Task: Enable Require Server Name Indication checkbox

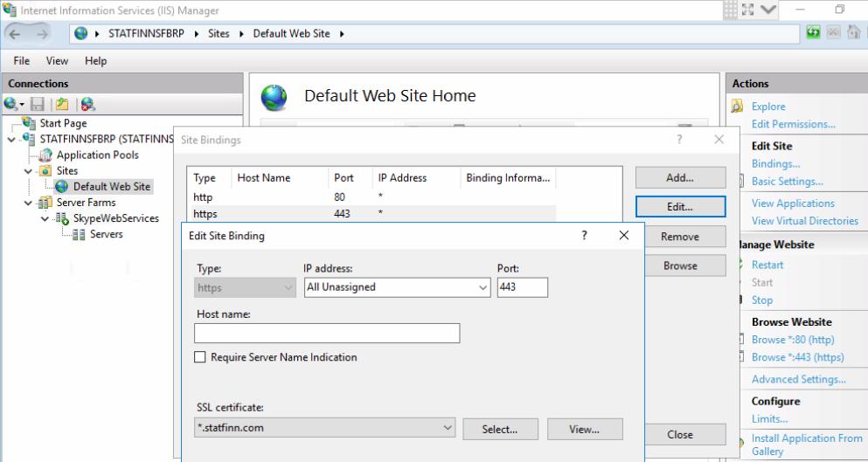Action: [x=200, y=357]
